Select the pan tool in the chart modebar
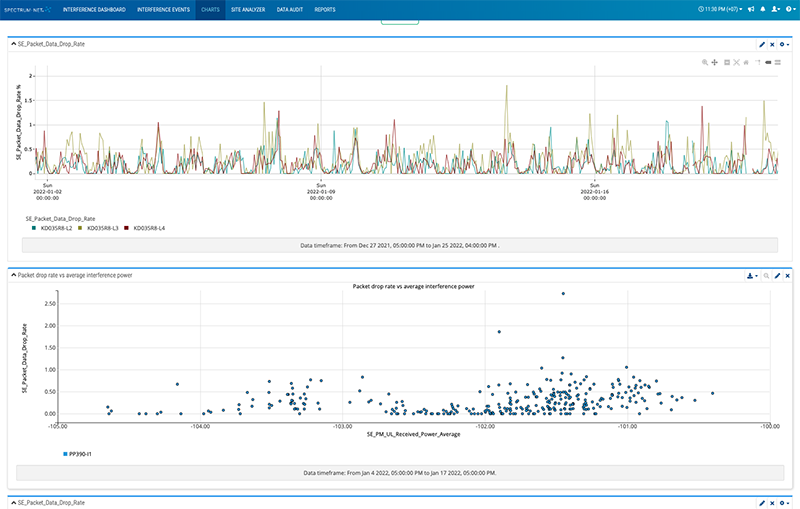 tap(714, 62)
